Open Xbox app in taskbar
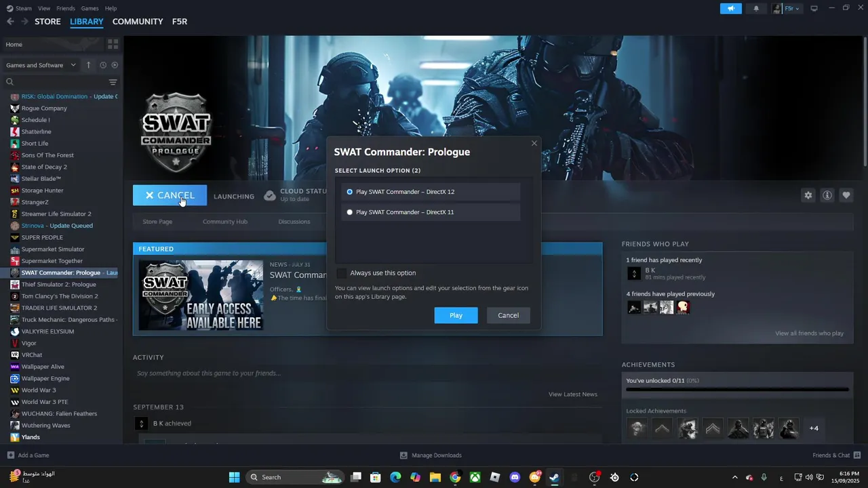The height and width of the screenshot is (488, 868). tap(475, 477)
